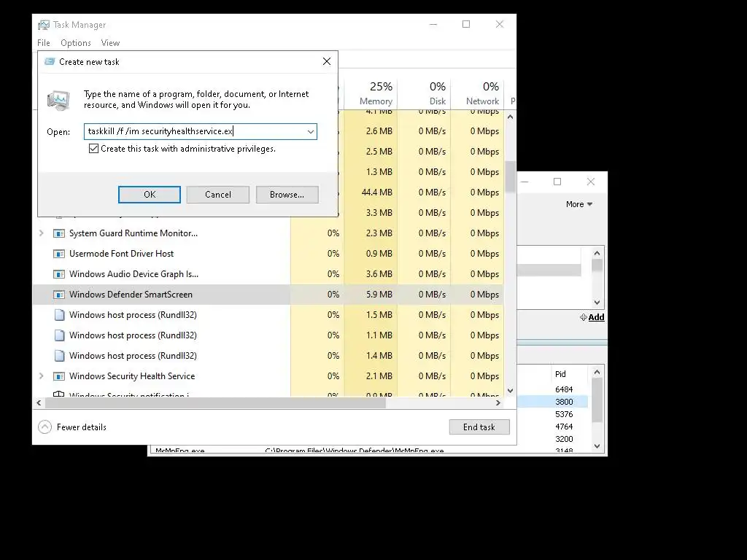Select Pid 4764 in background window
Screen dimensions: 747x560
564,427
